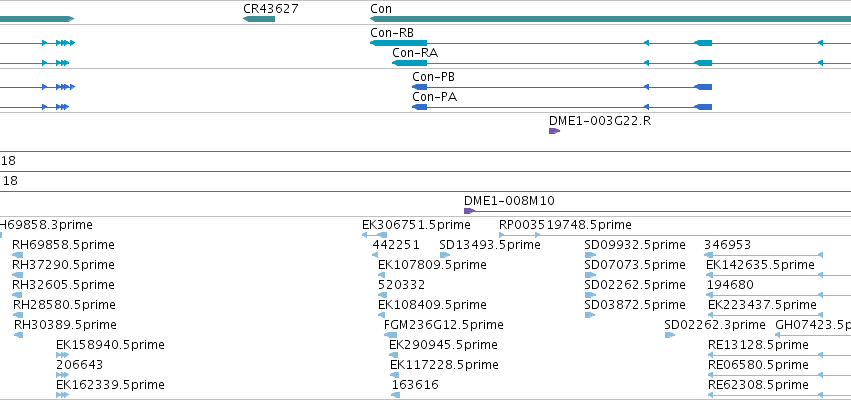Select the SD02262.3prime EST arrow
This screenshot has height=400, width=851.
(x=670, y=335)
